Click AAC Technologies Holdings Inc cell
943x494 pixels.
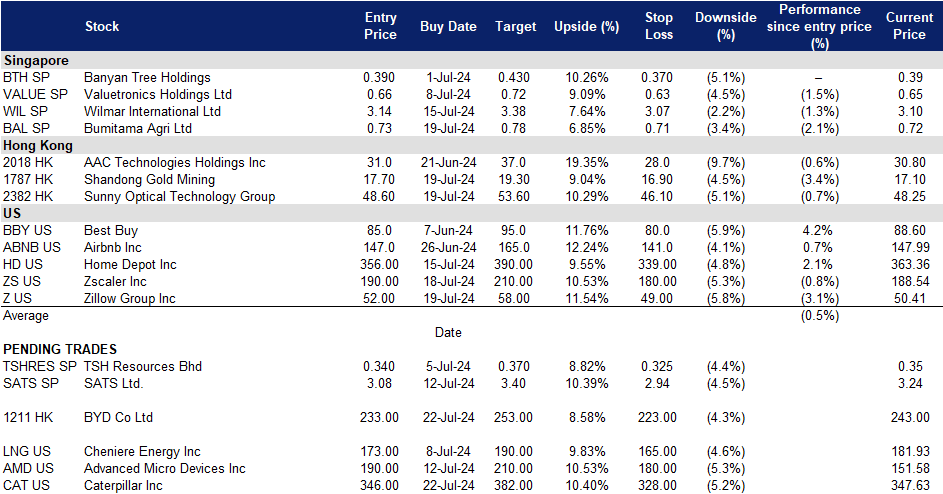175,162
